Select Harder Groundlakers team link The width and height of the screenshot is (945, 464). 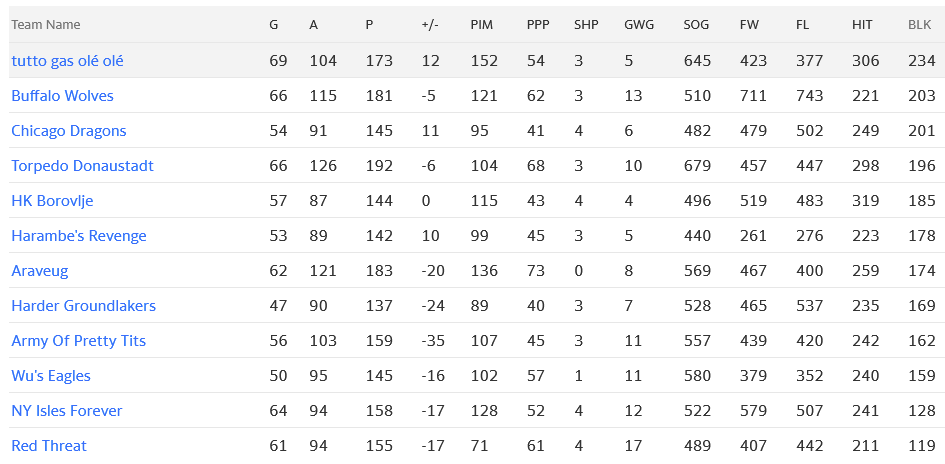click(83, 306)
